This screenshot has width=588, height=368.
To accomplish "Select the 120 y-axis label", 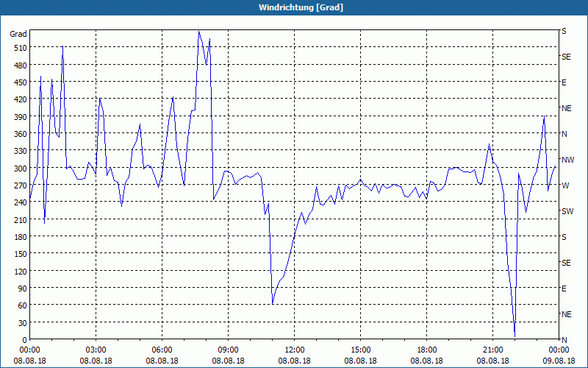I will (x=21, y=271).
